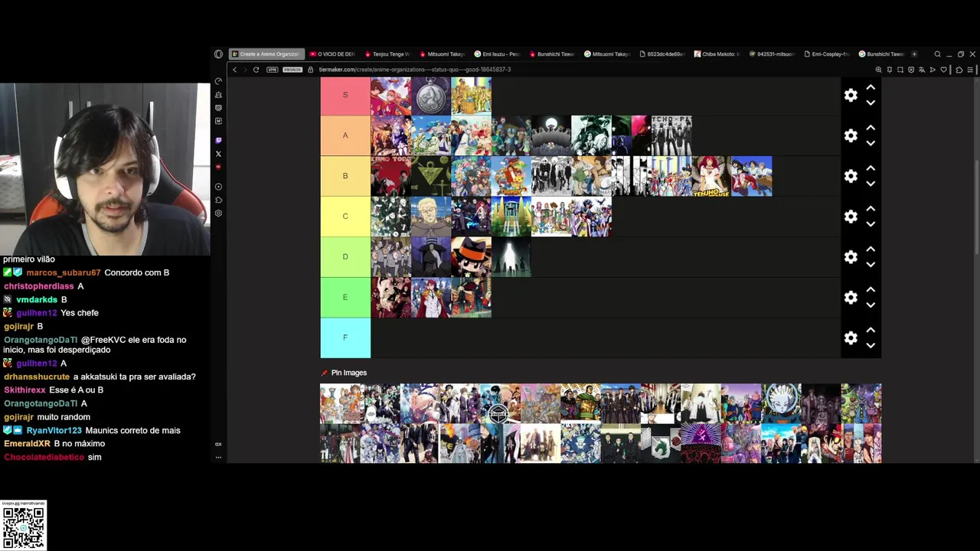980x551 pixels.
Task: Open GX Control speedometer in sidebar
Action: (x=218, y=81)
